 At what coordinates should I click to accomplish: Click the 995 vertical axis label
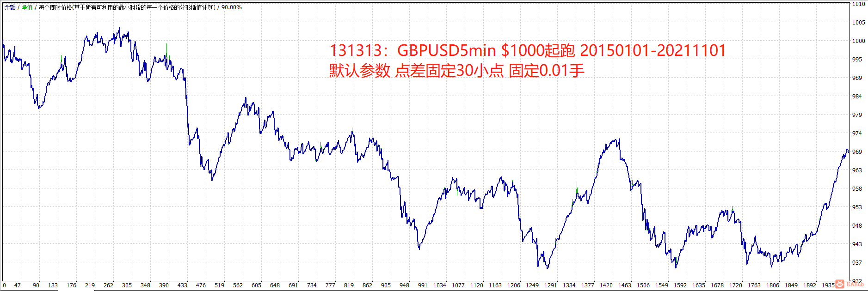[857, 60]
